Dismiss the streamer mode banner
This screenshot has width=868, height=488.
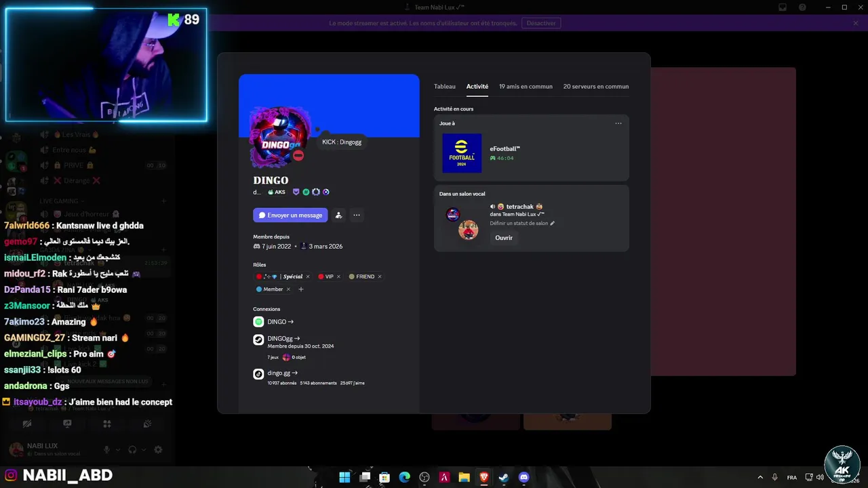856,23
